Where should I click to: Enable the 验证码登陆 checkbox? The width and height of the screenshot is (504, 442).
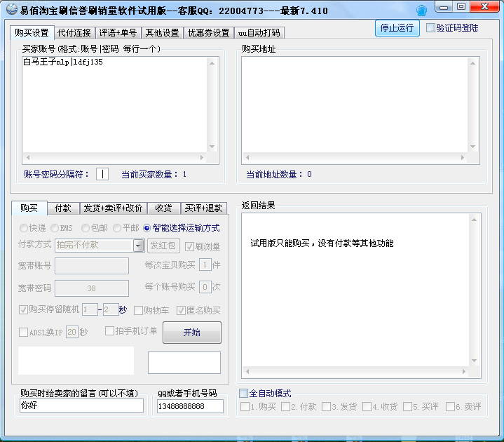point(430,27)
